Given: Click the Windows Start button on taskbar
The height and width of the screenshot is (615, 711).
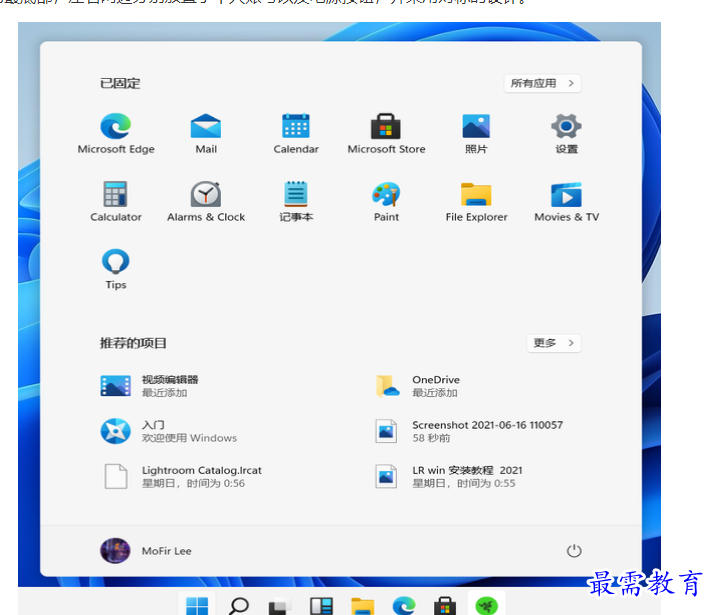Looking at the screenshot, I should point(197,606).
